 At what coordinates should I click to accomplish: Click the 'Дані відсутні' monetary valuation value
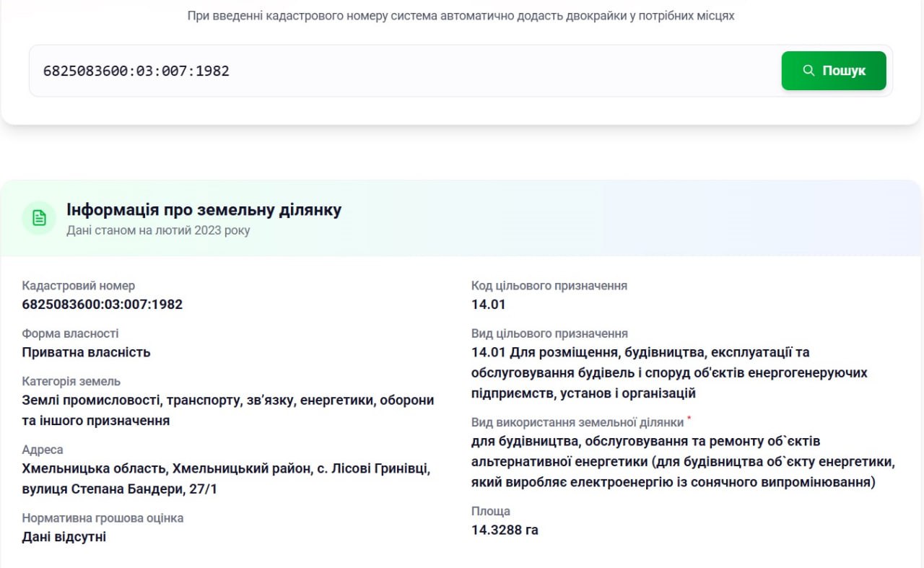coord(64,537)
